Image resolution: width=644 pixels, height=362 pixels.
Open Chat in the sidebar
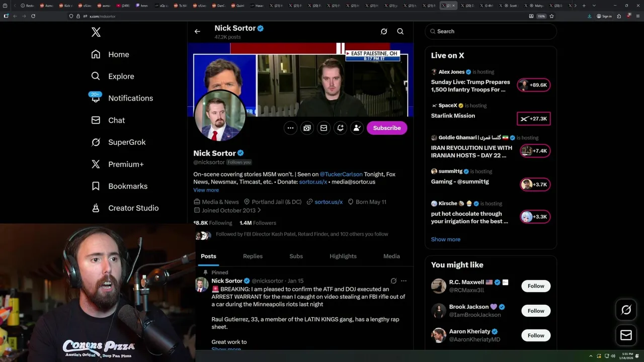[x=108, y=120]
